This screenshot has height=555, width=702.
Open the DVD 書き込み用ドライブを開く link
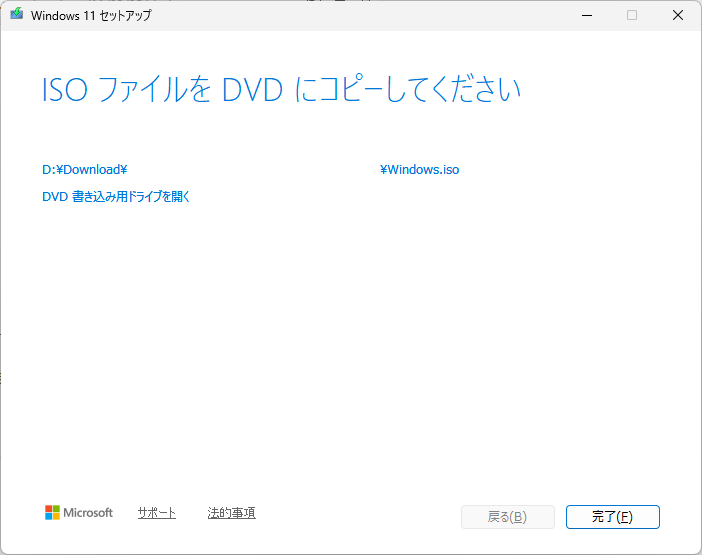click(116, 196)
